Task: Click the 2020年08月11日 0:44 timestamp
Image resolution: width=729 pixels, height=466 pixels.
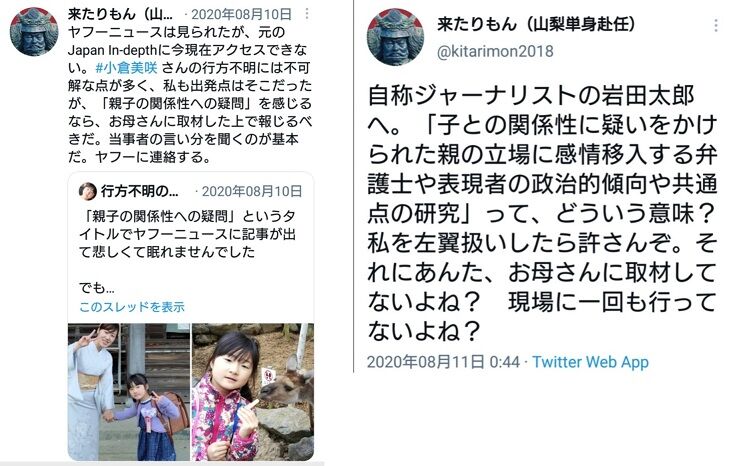Action: (x=443, y=362)
